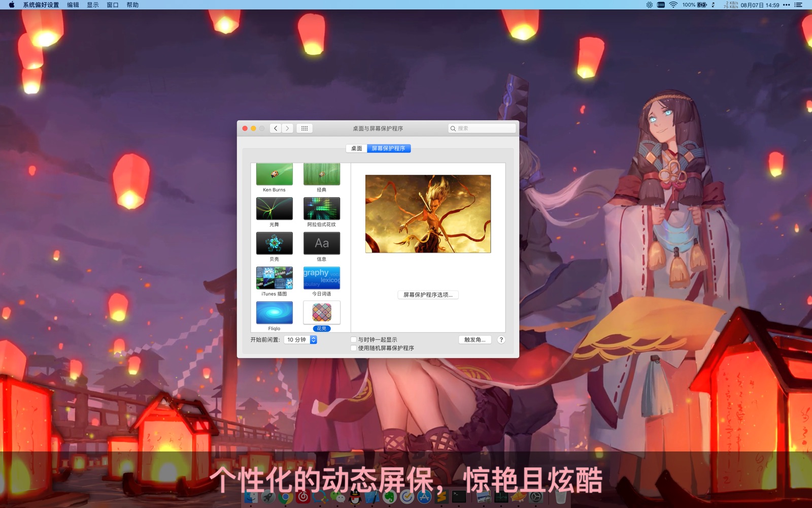Open WeChat in the Dock

[x=337, y=496]
